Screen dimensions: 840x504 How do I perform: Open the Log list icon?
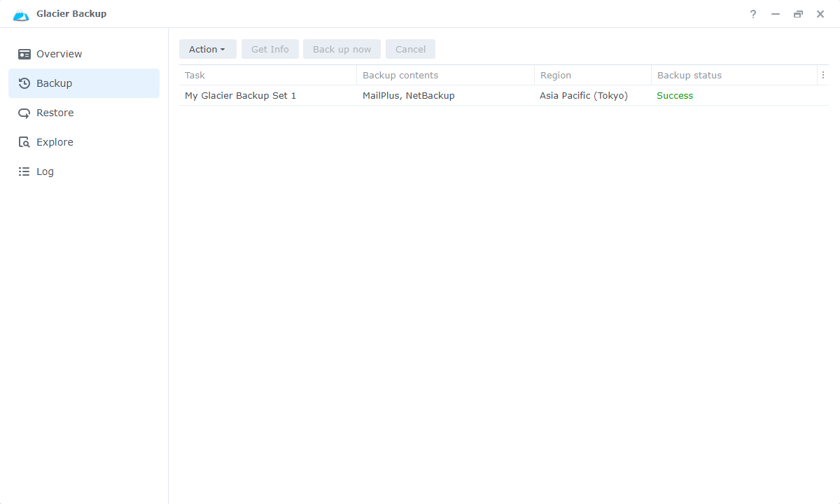click(25, 171)
